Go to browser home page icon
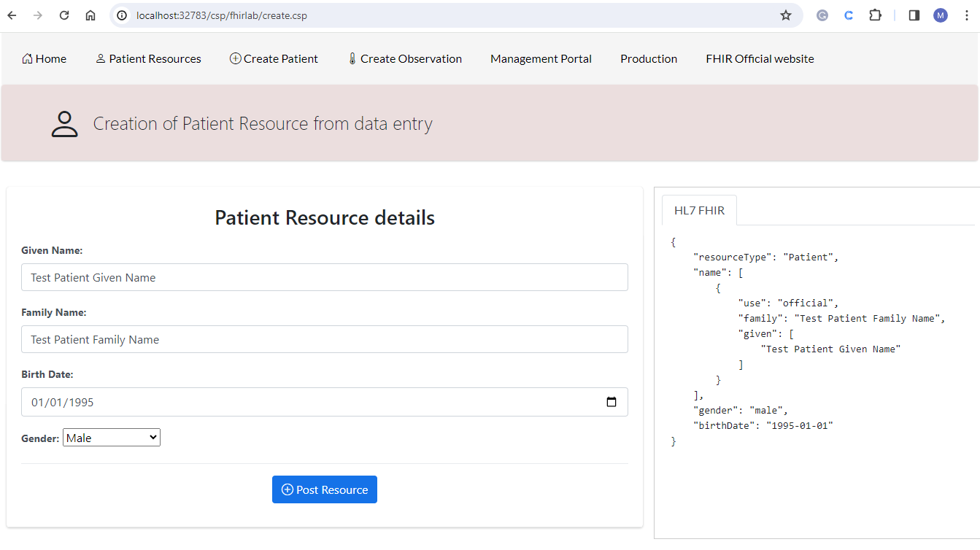This screenshot has width=980, height=550. coord(90,15)
